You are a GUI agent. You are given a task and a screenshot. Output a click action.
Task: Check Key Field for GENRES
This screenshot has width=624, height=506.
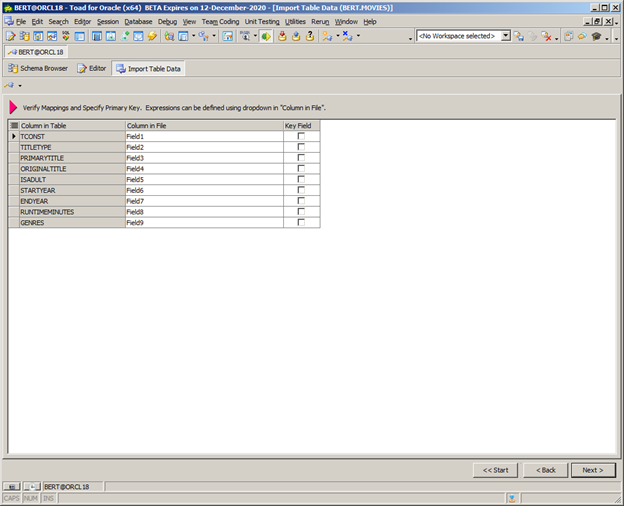301,222
